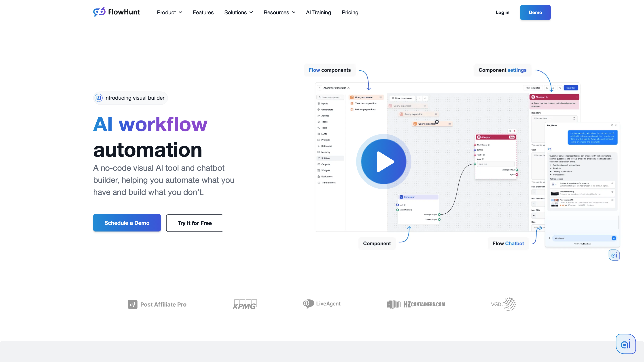Viewport: 644px width, 362px height.
Task: Go to the Pricing page
Action: pyautogui.click(x=350, y=13)
